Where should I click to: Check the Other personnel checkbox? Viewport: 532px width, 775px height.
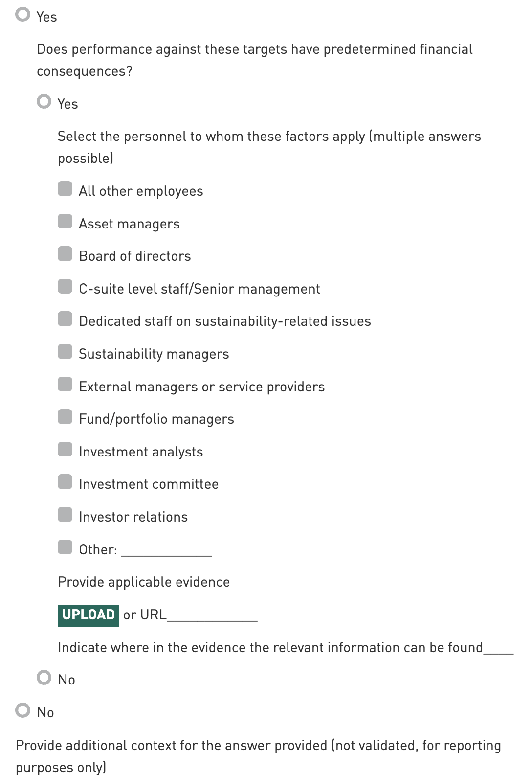click(x=65, y=547)
